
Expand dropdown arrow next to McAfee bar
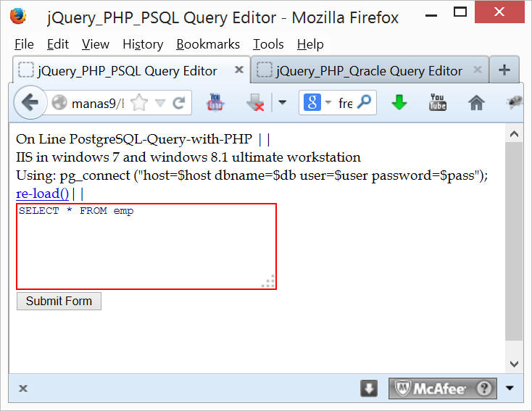tap(510, 388)
